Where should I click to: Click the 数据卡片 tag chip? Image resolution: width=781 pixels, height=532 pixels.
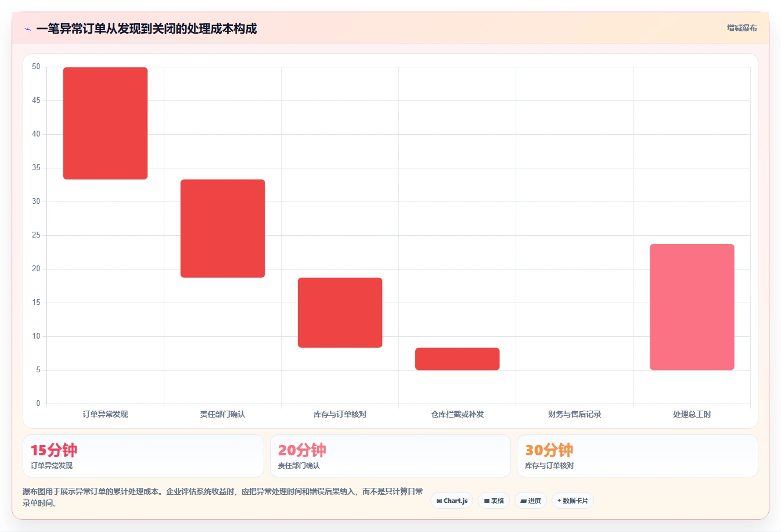pyautogui.click(x=573, y=501)
